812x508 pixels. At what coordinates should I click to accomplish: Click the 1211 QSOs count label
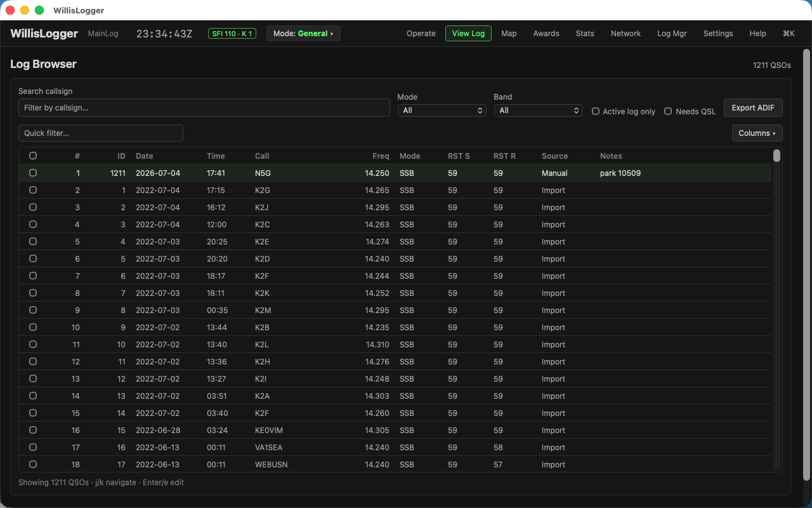coord(772,65)
